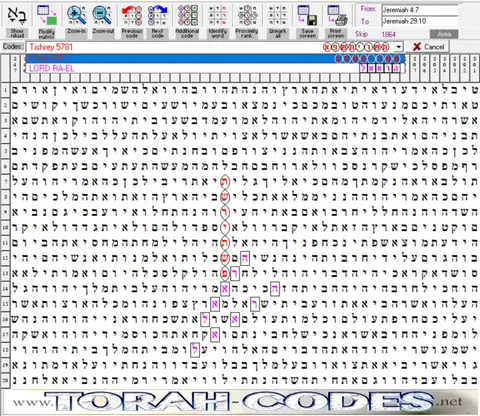Click the Print screen label button

pyautogui.click(x=336, y=33)
